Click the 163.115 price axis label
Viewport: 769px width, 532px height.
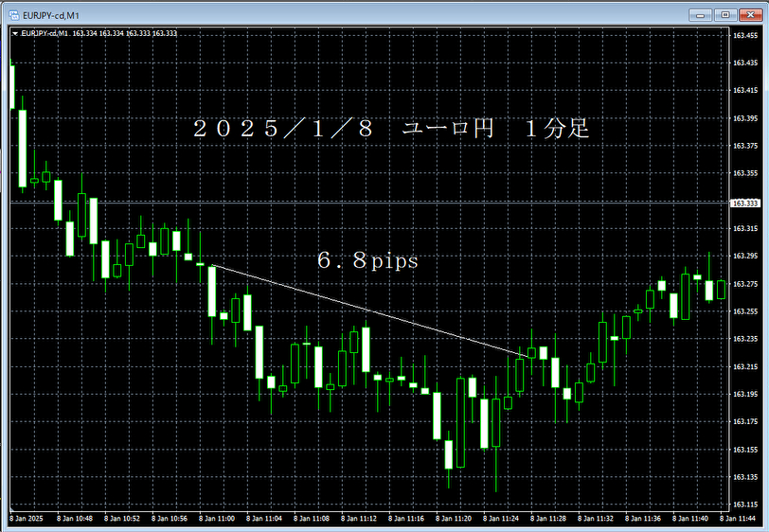(745, 505)
